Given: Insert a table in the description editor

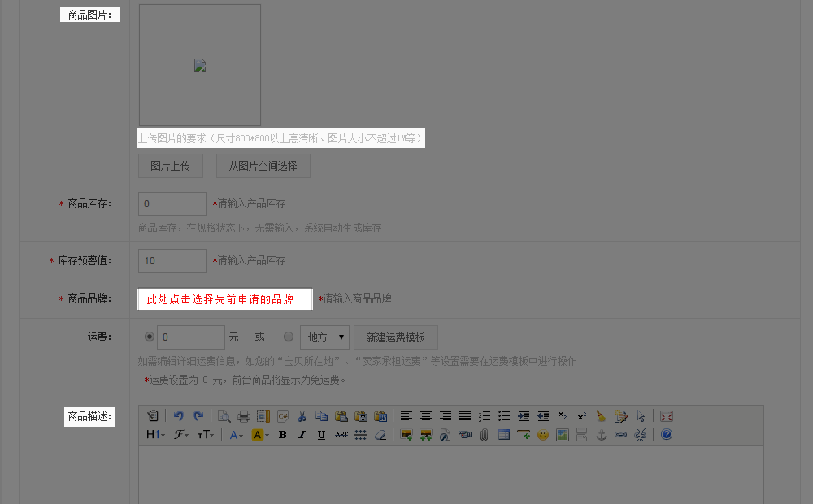Looking at the screenshot, I should coord(504,435).
